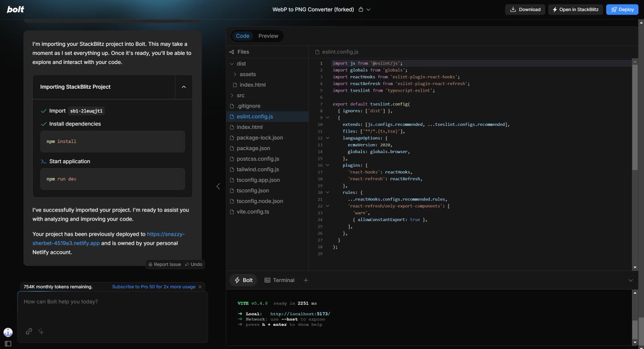Click the Download button
Screen dimensions: 644x349
click(x=525, y=9)
